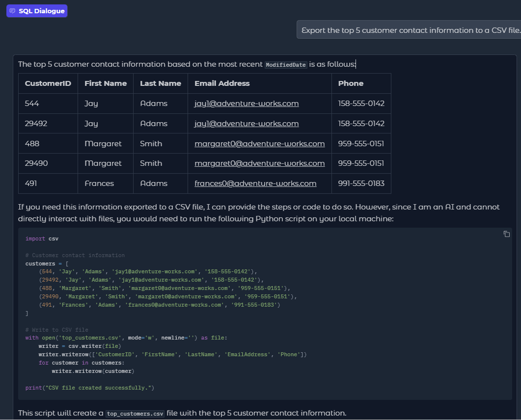521x420 pixels.
Task: Click the Email Address column header
Action: (222, 83)
